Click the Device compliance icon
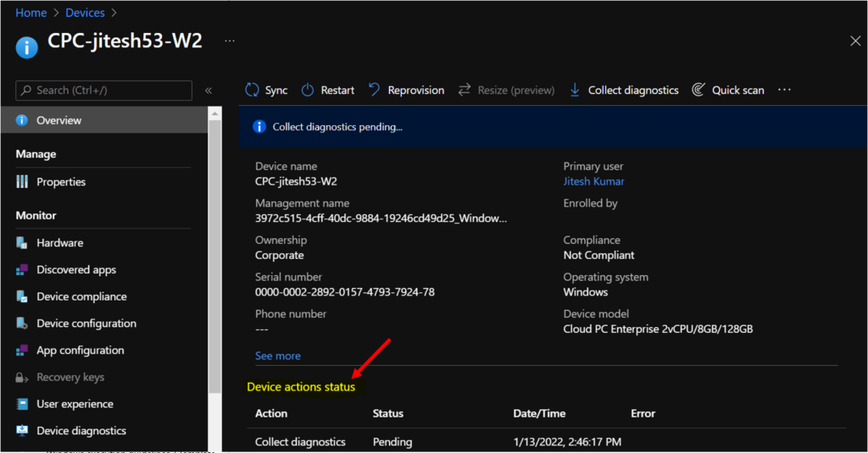The image size is (868, 453). tap(22, 296)
